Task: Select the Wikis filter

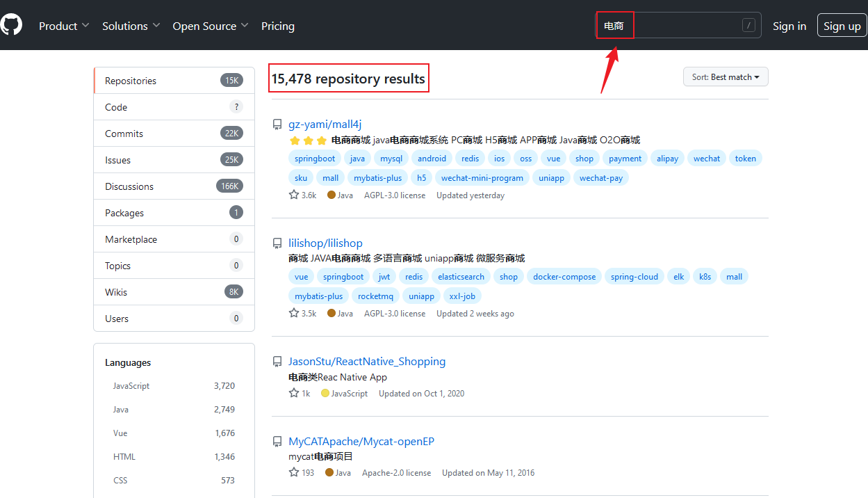Action: 174,292
